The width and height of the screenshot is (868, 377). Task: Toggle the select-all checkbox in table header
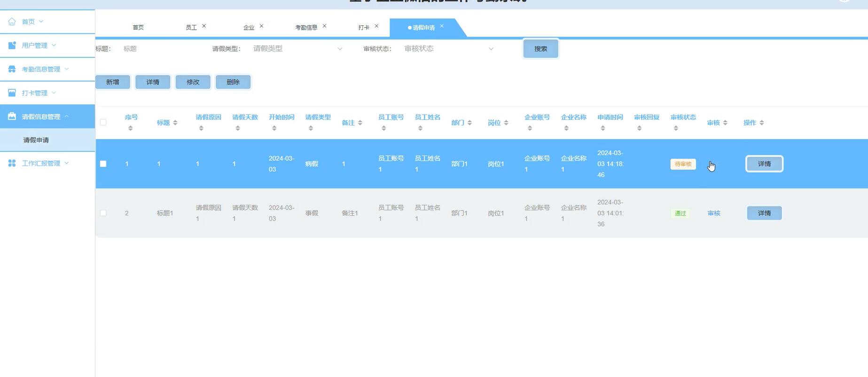click(103, 122)
